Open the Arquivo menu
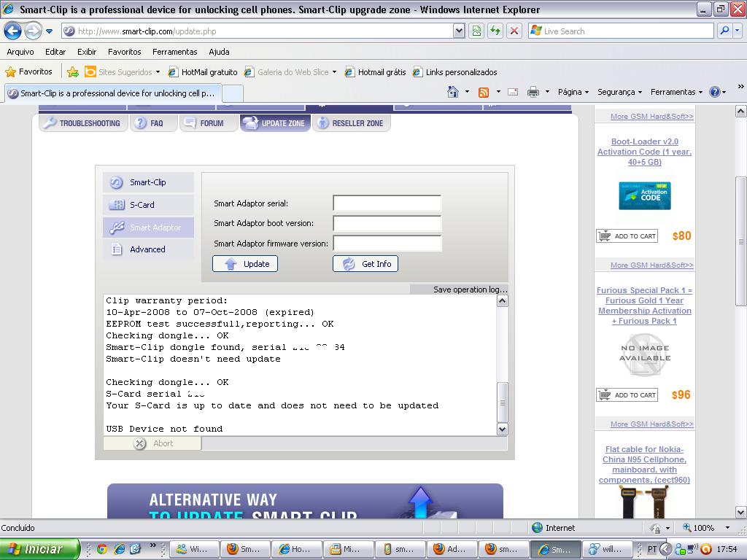The width and height of the screenshot is (747, 560). [20, 52]
